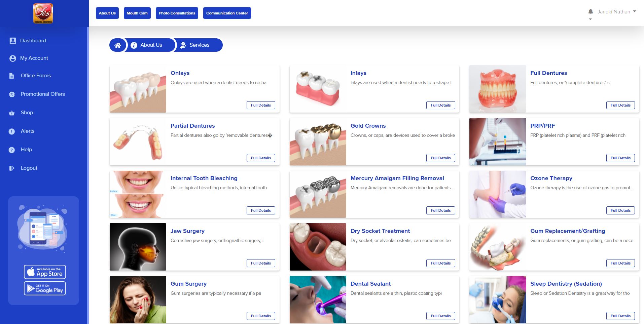Click the Alerts exclamation icon
Screen dimensions: 644x324
click(x=12, y=131)
